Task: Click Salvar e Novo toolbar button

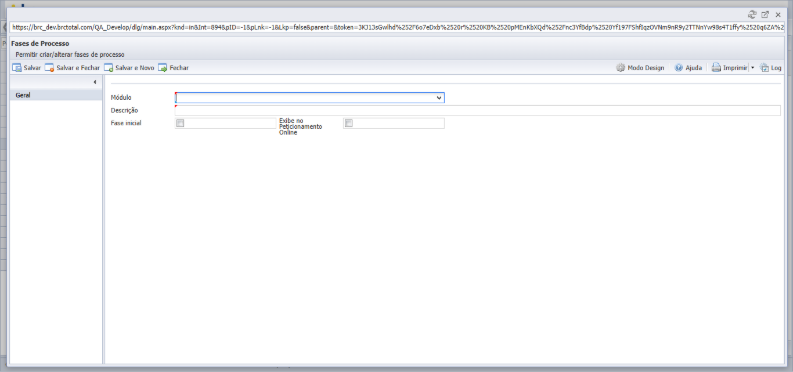Action: coord(129,68)
